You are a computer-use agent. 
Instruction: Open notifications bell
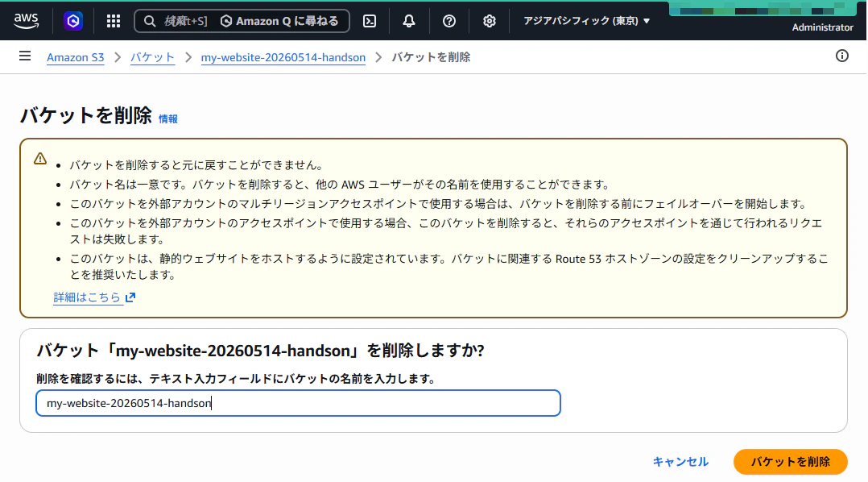pos(408,21)
